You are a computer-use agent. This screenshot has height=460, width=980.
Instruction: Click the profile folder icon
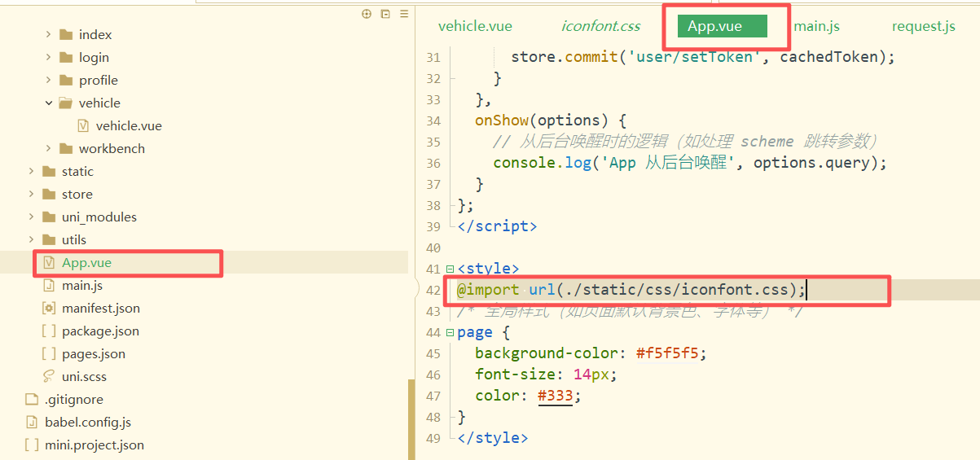click(x=66, y=80)
